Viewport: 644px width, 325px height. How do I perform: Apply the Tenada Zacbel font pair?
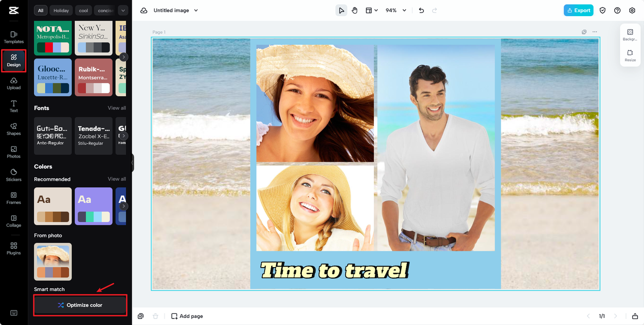(94, 136)
